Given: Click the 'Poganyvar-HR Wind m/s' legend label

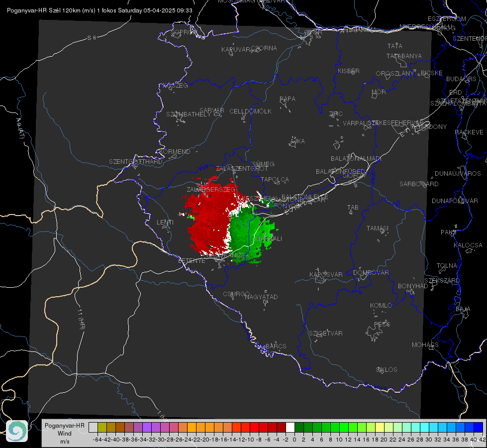Looking at the screenshot, I should click(x=65, y=433).
